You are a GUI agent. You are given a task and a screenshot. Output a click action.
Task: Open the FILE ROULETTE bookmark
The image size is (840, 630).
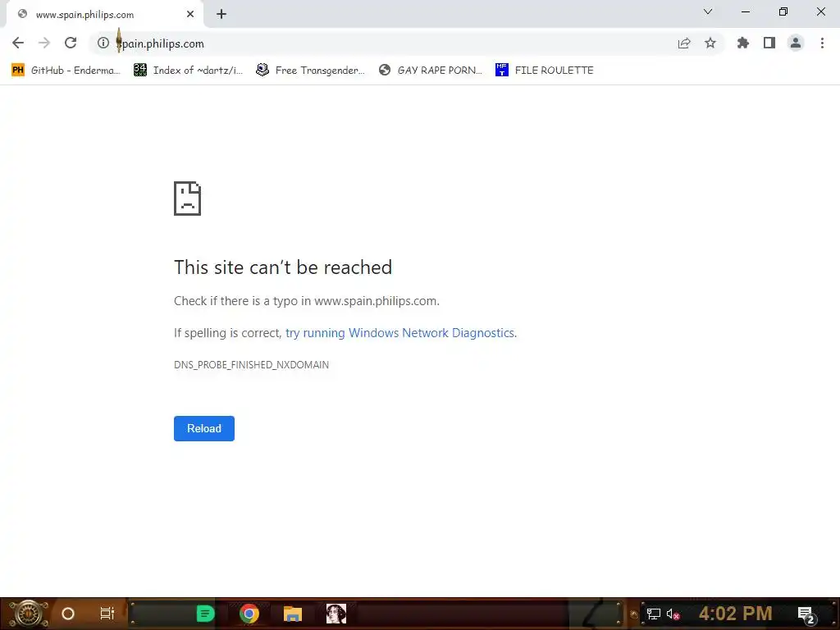(545, 71)
